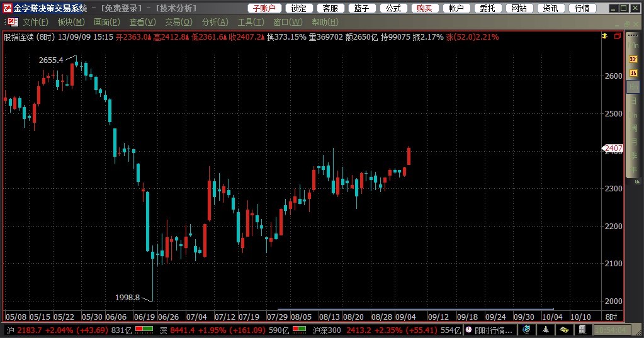Click the 2407 current price marker on axis
The image size is (644, 338).
613,149
